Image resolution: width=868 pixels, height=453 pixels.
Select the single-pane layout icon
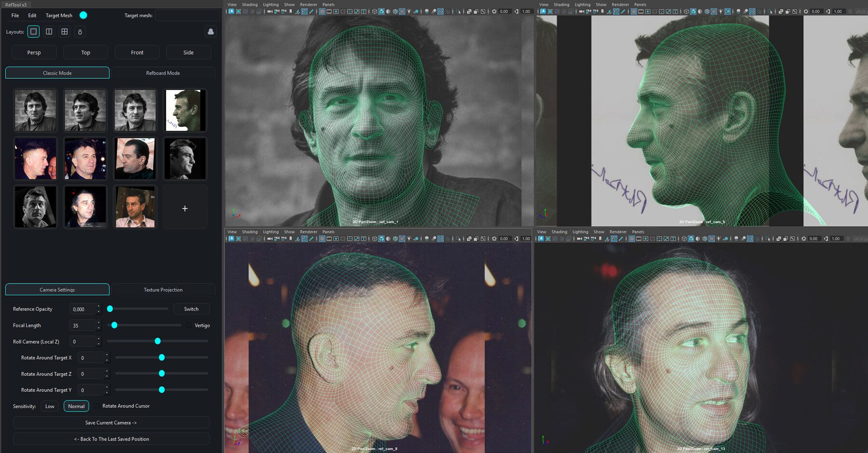coord(33,32)
